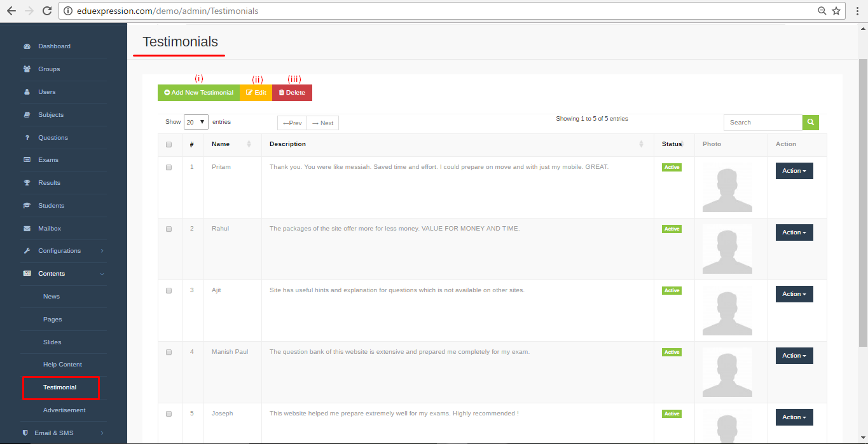Click the name Manish Paul
Viewport: 868px width, 444px height.
click(x=230, y=352)
